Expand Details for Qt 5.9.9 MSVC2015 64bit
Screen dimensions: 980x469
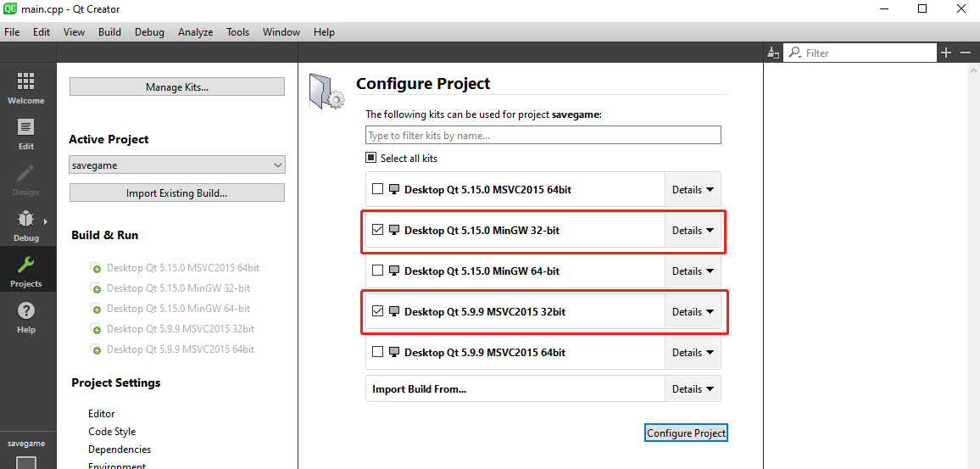click(693, 352)
